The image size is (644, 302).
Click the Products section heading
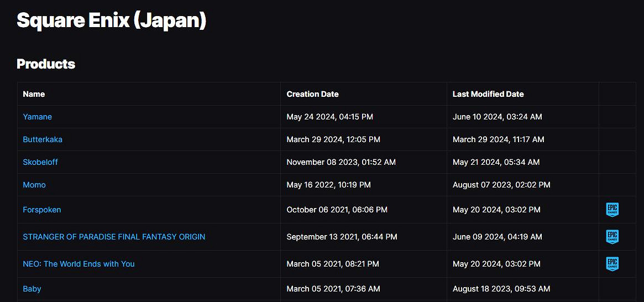[46, 64]
